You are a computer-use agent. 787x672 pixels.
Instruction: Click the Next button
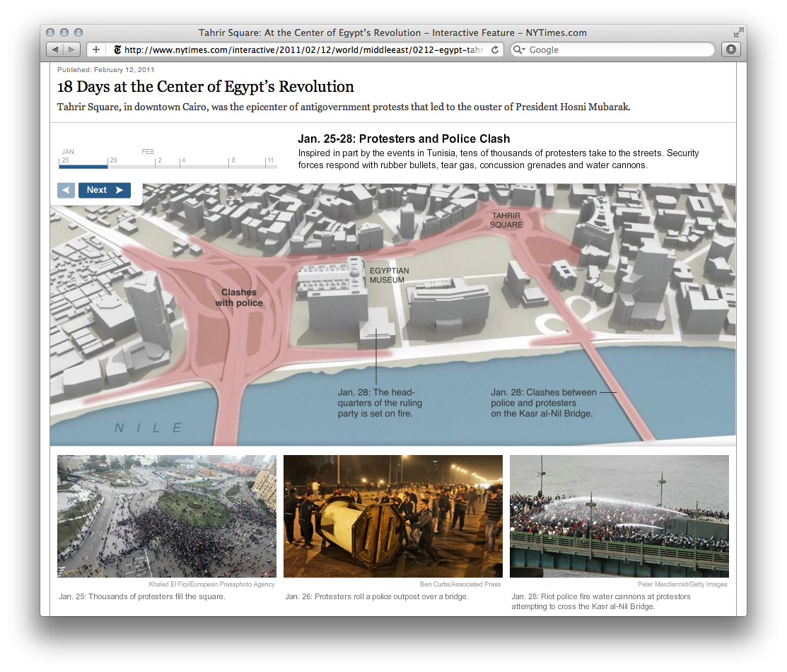(x=105, y=190)
